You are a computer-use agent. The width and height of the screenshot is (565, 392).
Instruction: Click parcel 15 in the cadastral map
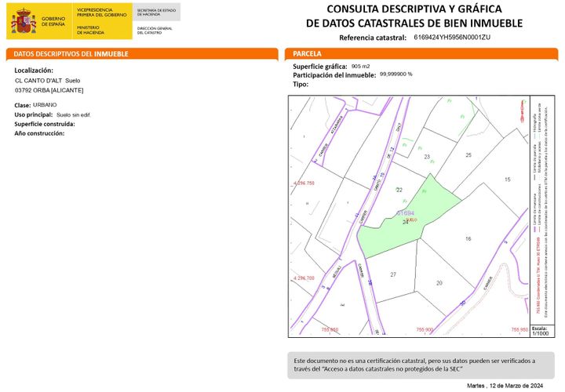pos(508,180)
